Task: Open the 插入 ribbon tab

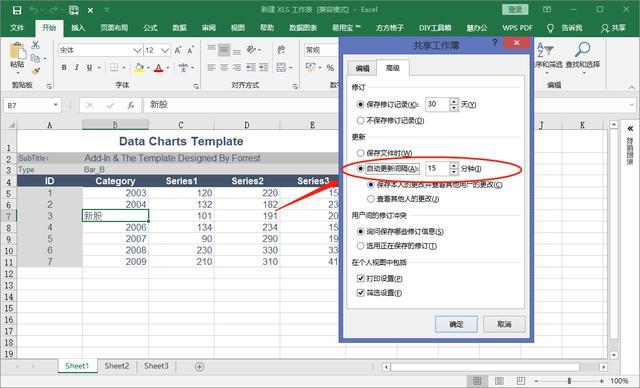Action: coord(78,28)
